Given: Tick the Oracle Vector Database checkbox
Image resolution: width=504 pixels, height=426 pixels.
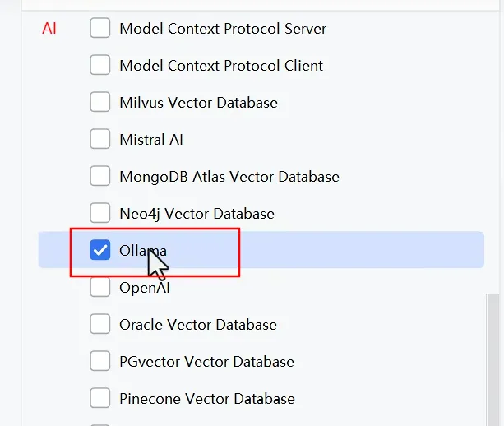Looking at the screenshot, I should coord(100,325).
